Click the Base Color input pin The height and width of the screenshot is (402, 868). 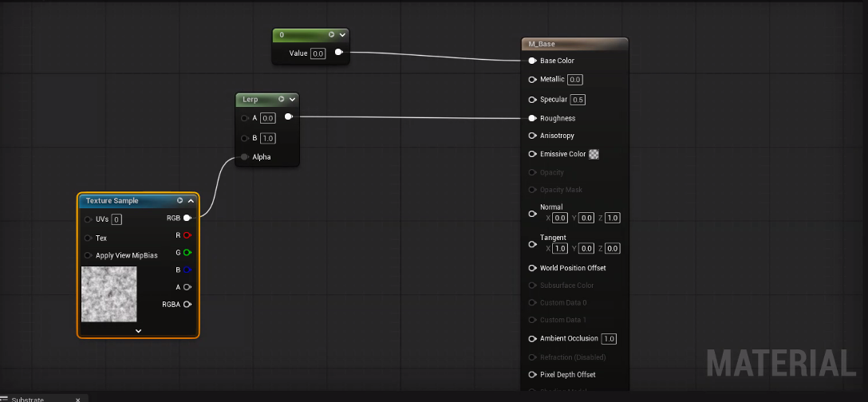(532, 61)
